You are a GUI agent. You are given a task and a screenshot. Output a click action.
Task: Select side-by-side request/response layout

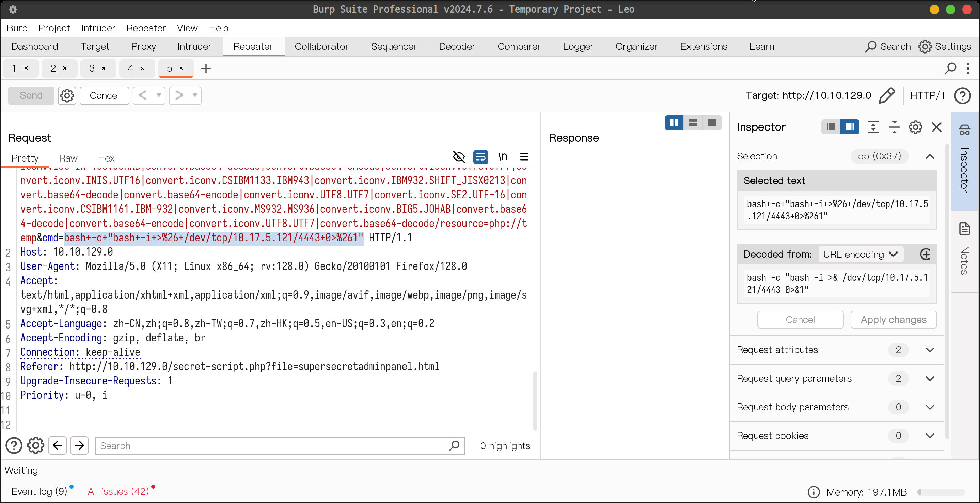[x=674, y=123]
